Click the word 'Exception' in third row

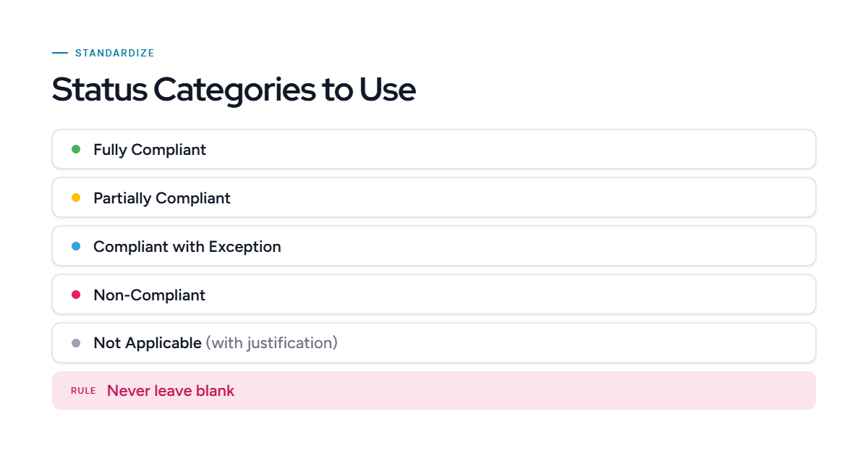pyautogui.click(x=245, y=247)
